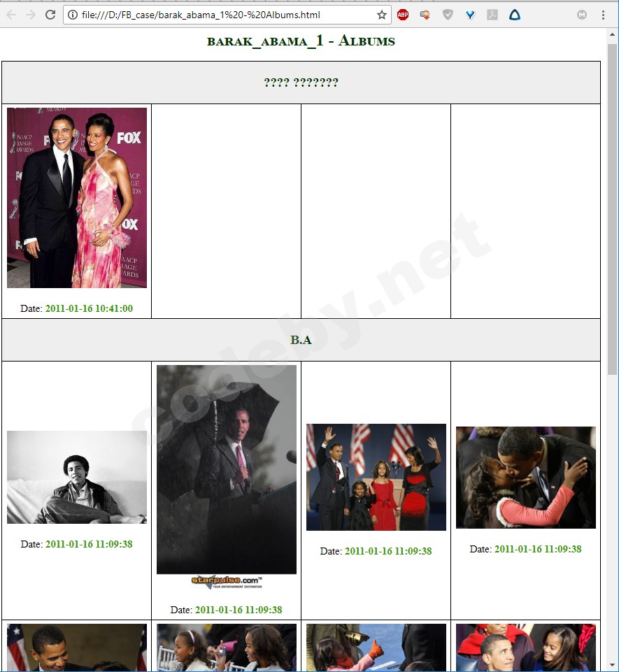Open site info icon in address bar
The image size is (619, 672).
[x=73, y=15]
